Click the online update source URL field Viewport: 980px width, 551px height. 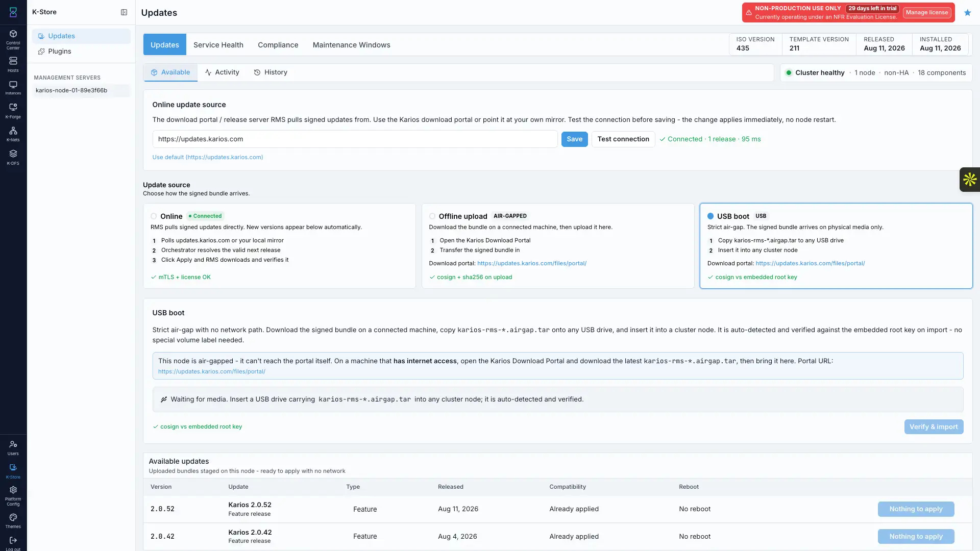point(355,139)
